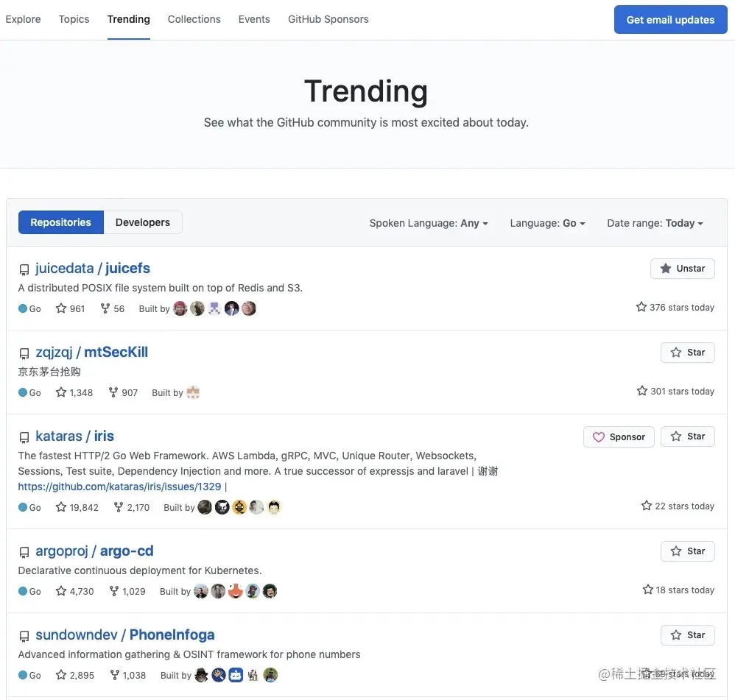The height and width of the screenshot is (700, 735).
Task: Expand the Spoken Language: Any dropdown
Action: [429, 223]
